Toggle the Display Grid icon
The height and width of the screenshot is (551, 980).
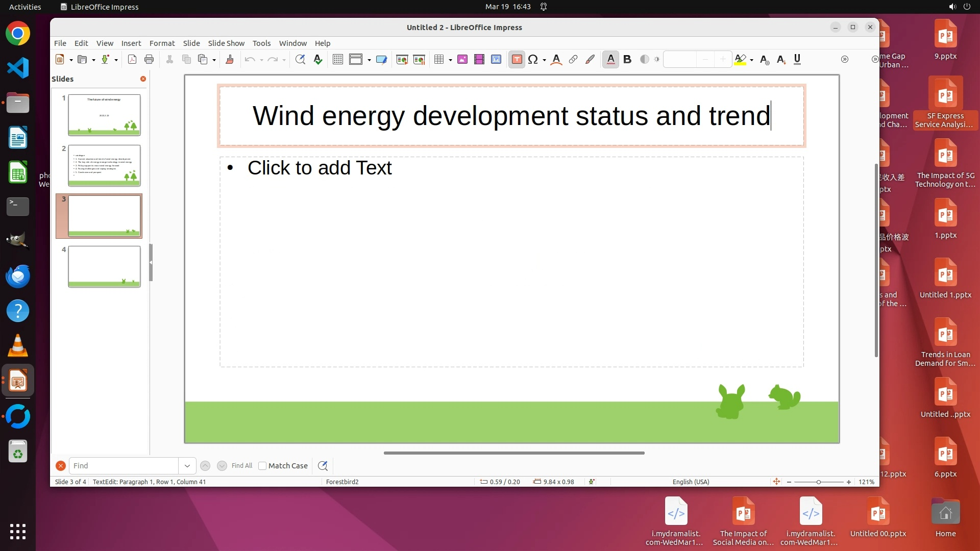point(337,60)
